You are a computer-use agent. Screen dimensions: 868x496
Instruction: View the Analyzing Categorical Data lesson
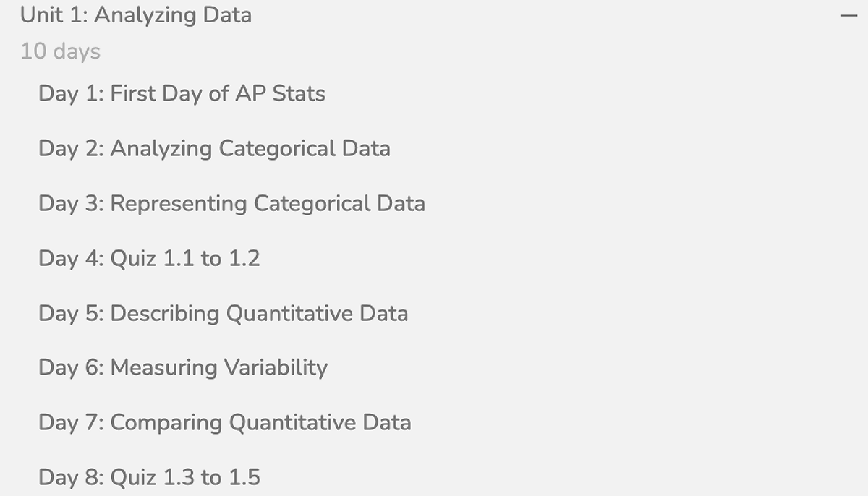214,149
